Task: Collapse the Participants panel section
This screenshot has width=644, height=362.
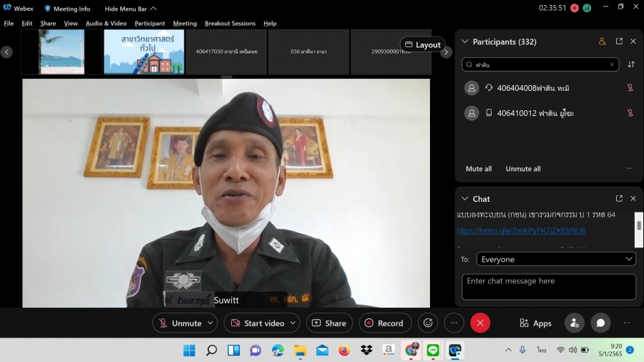Action: click(464, 41)
